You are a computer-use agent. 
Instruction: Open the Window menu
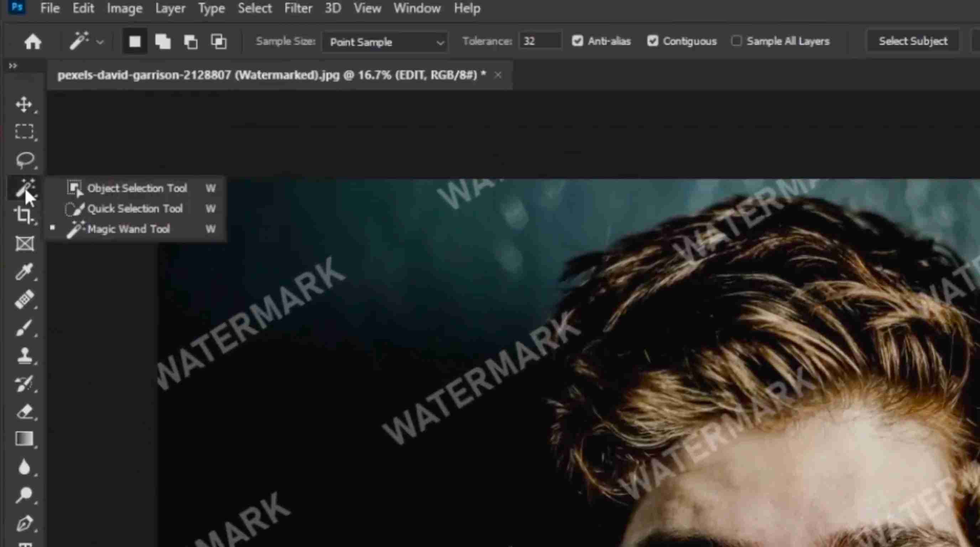[x=417, y=8]
